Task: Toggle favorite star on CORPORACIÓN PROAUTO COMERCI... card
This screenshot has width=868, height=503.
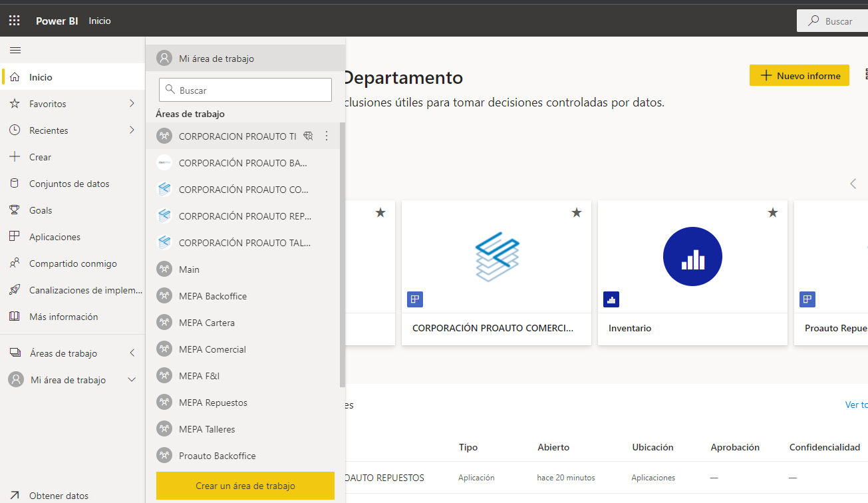Action: (x=577, y=213)
